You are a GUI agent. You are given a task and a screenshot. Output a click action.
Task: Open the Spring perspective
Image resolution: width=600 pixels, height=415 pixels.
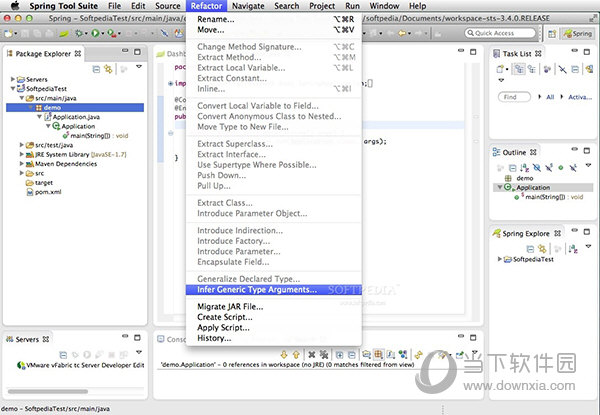(576, 33)
